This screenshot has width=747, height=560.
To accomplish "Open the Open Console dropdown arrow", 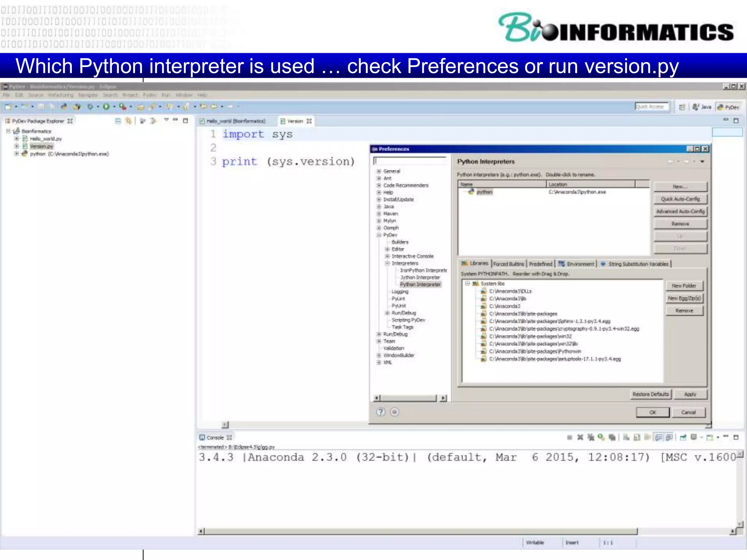I will coord(718,437).
